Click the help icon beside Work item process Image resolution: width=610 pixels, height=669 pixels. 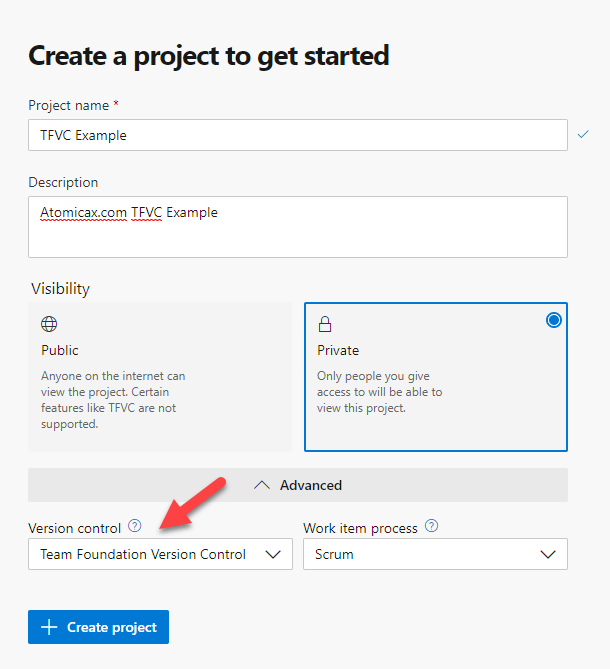(x=432, y=526)
